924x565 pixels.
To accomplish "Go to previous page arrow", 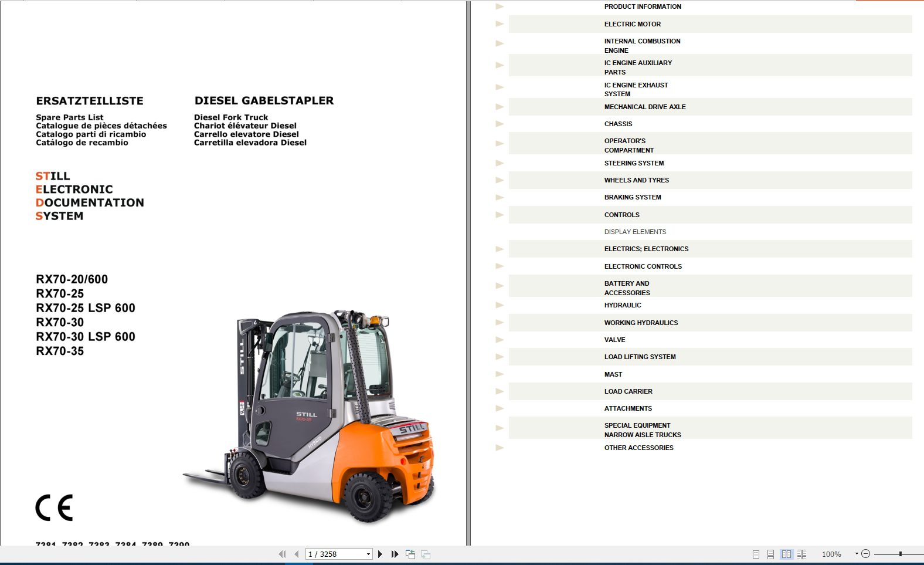I will (297, 554).
